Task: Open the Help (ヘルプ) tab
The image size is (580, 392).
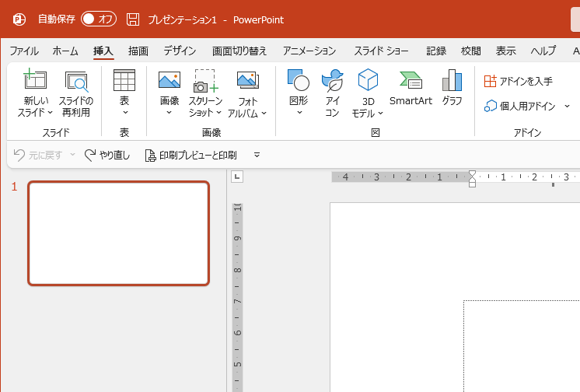Action: (x=543, y=51)
